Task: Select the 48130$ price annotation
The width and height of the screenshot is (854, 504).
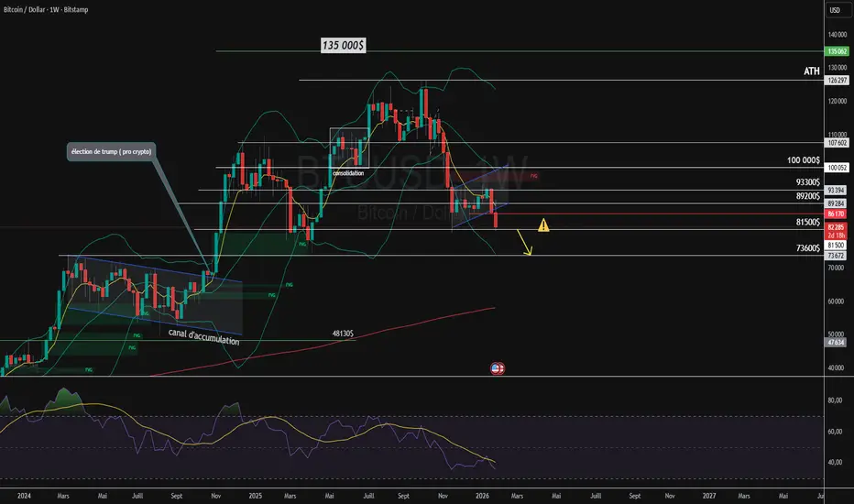Action: pyautogui.click(x=343, y=334)
